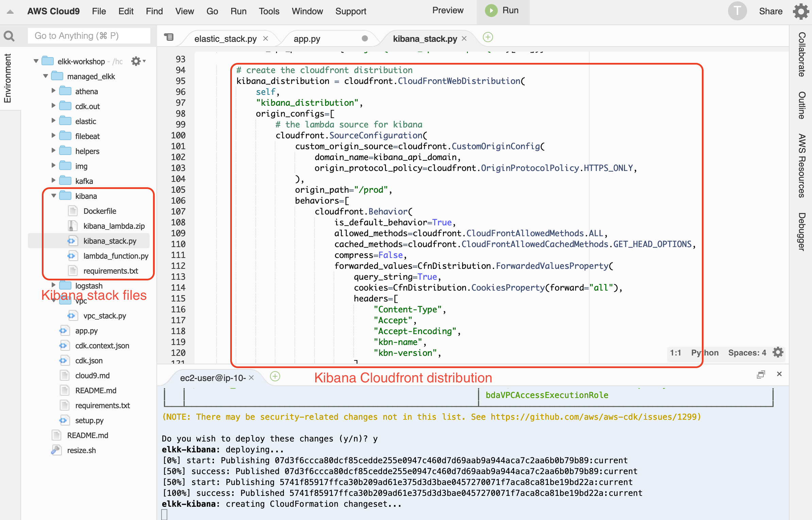Open the Edit menu
Image resolution: width=812 pixels, height=520 pixels.
point(126,11)
